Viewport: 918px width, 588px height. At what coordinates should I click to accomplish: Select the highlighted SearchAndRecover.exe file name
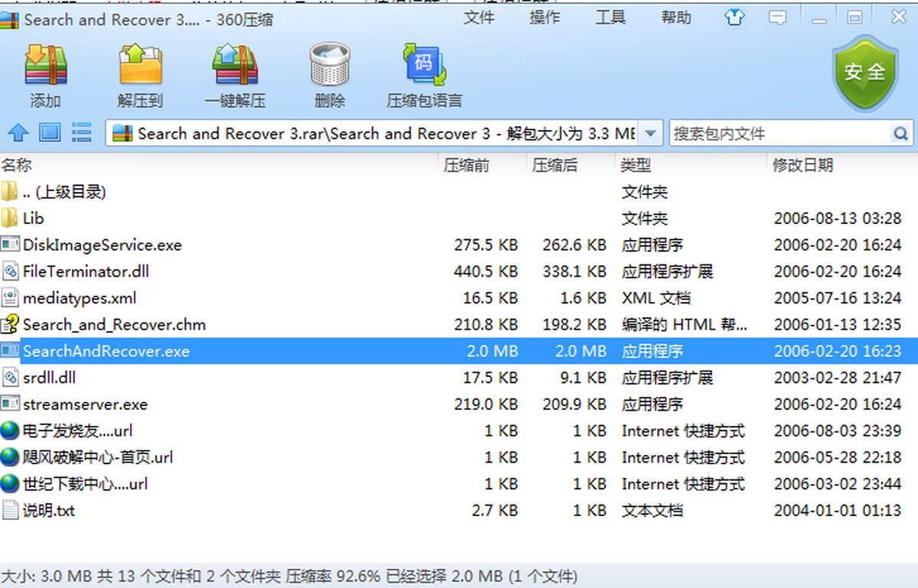(x=106, y=352)
